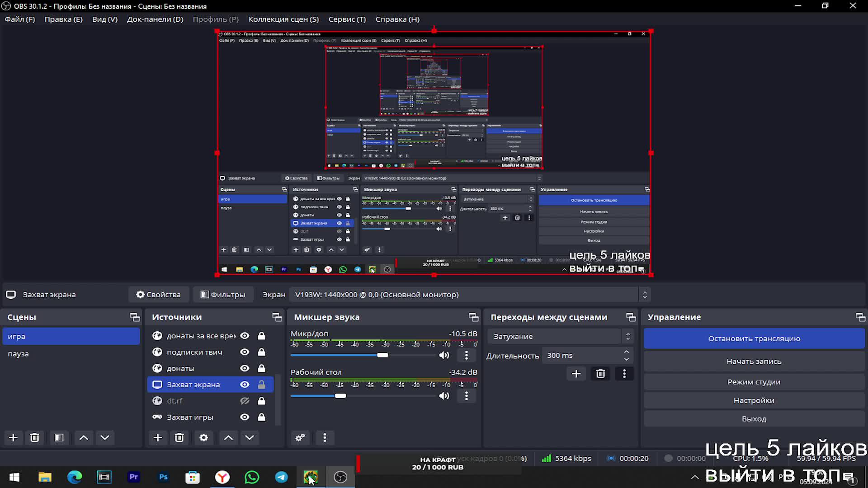Open Фильтры for the selected source
The width and height of the screenshot is (868, 488).
tap(223, 295)
